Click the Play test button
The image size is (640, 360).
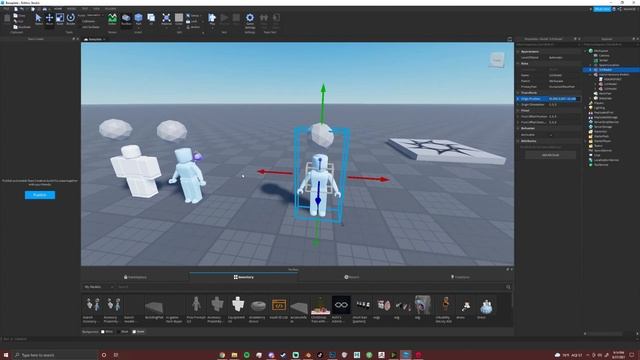(212, 19)
